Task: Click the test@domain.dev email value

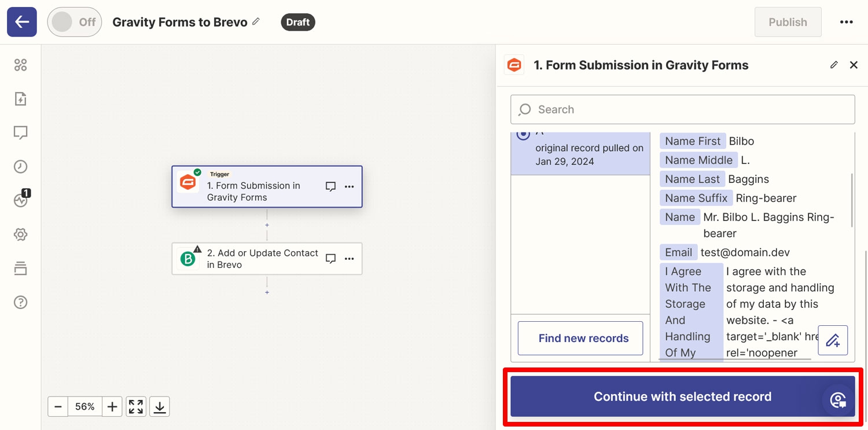Action: click(x=745, y=253)
